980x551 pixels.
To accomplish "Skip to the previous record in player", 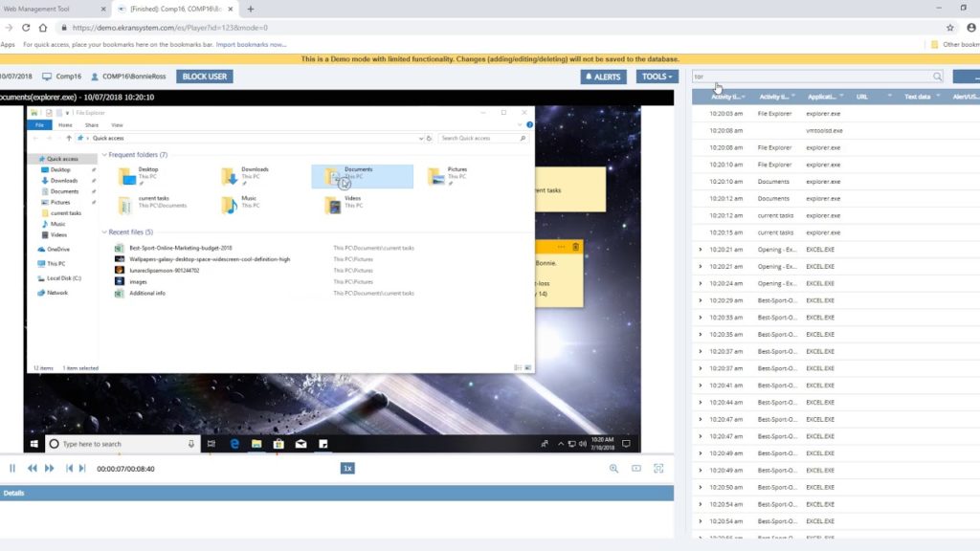I will pyautogui.click(x=69, y=469).
